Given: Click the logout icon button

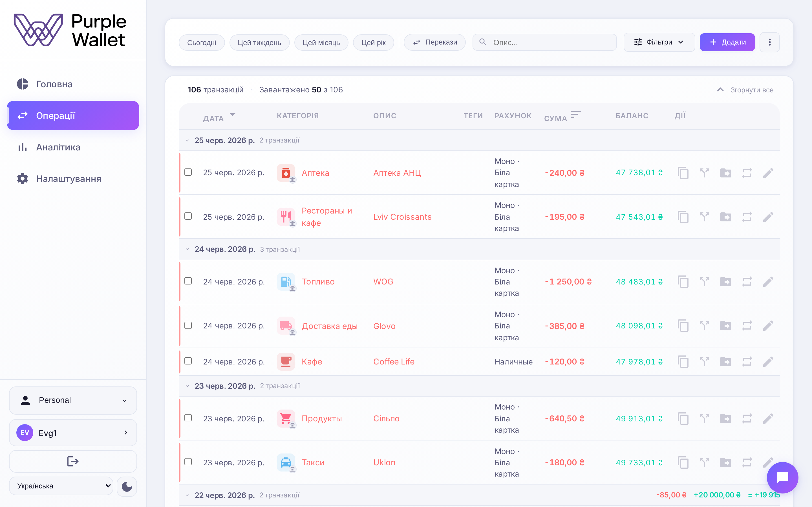Looking at the screenshot, I should [73, 461].
